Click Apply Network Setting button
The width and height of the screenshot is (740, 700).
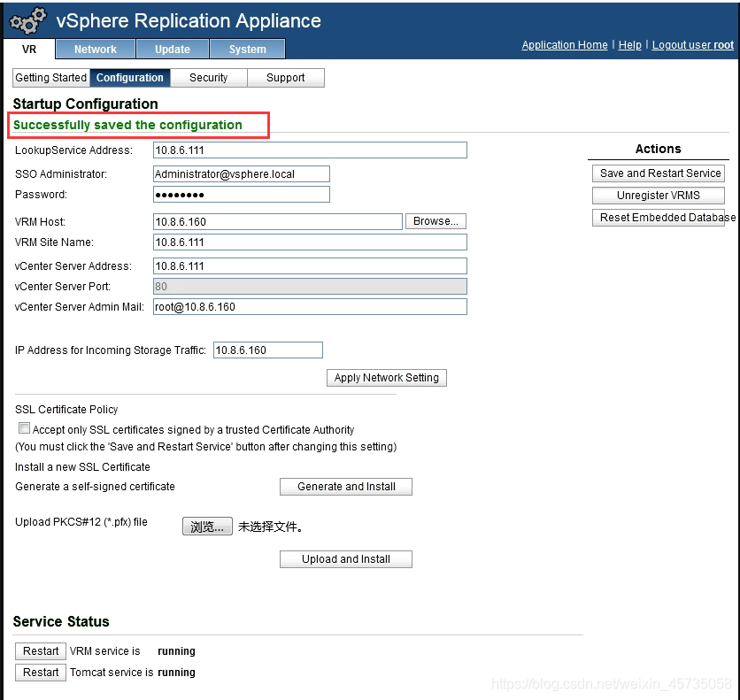point(387,378)
